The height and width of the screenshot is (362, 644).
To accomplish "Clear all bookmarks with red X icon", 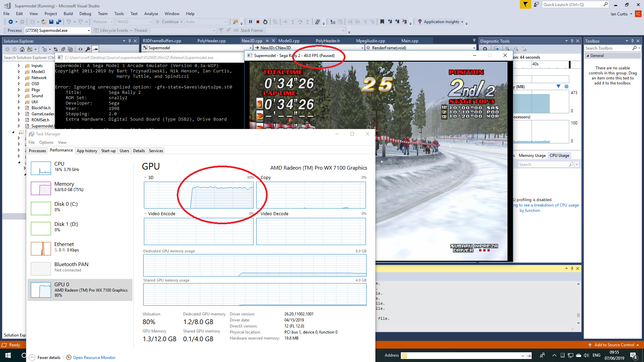I will click(405, 22).
